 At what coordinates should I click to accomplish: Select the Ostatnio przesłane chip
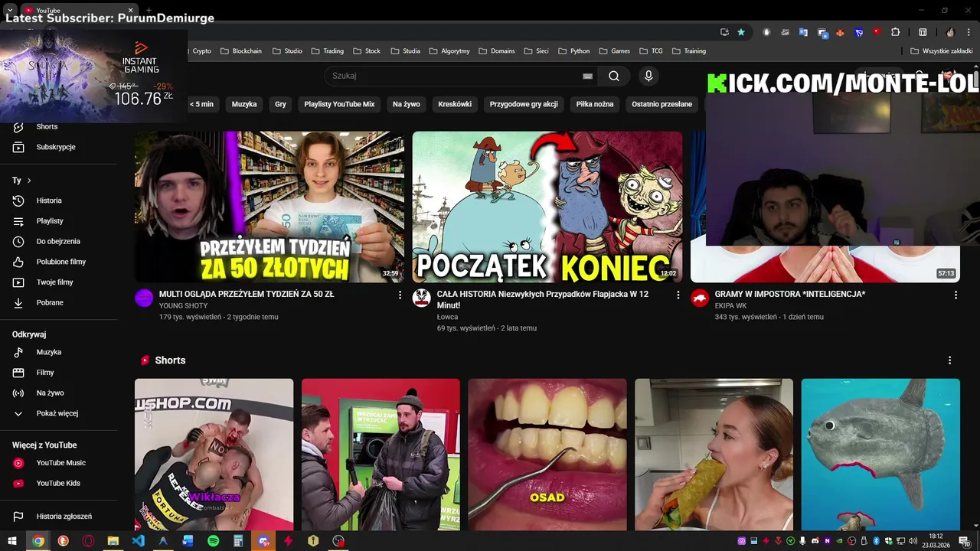[661, 104]
